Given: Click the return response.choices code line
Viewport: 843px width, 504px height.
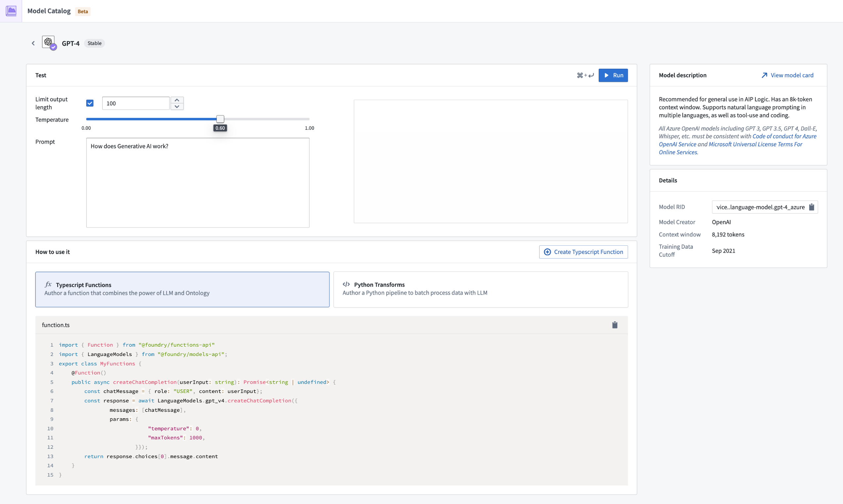Looking at the screenshot, I should tap(151, 456).
